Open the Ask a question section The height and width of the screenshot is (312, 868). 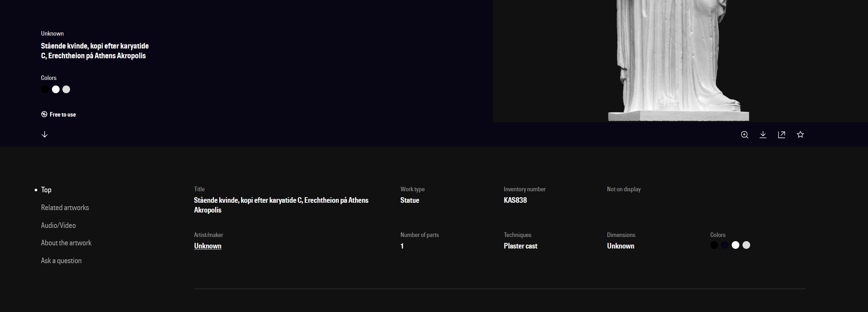pos(61,261)
